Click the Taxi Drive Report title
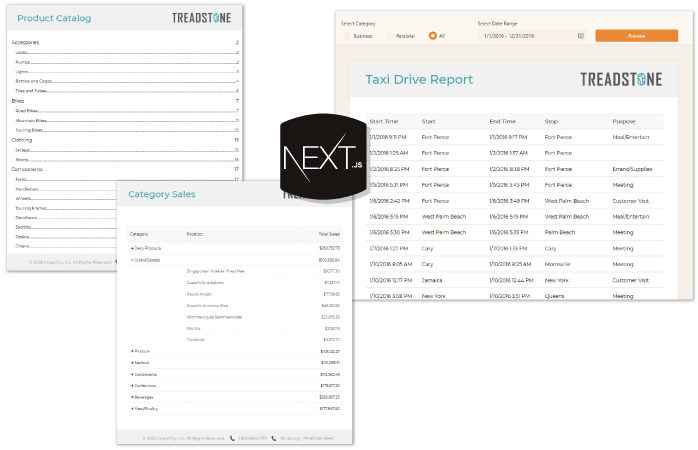 point(419,80)
